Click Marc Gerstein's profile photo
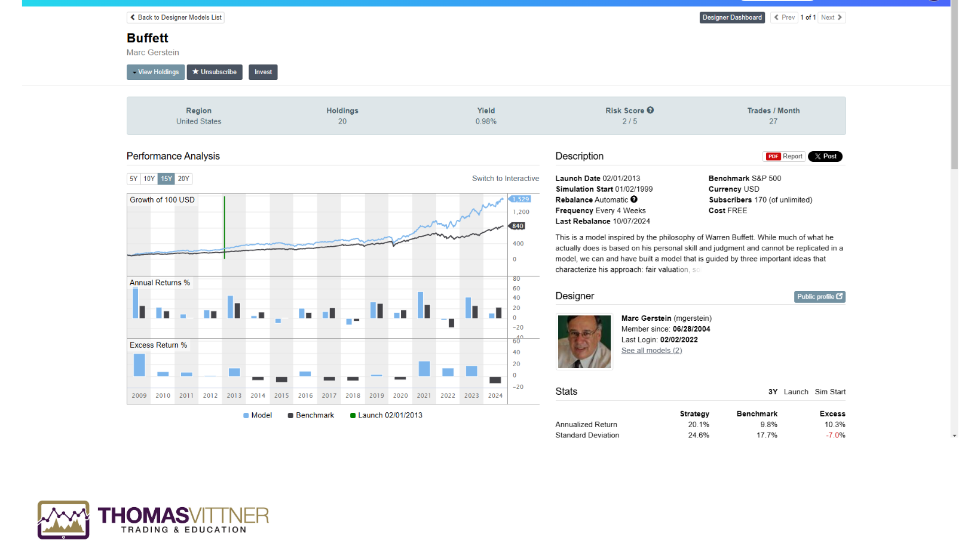980x552 pixels. (x=584, y=342)
